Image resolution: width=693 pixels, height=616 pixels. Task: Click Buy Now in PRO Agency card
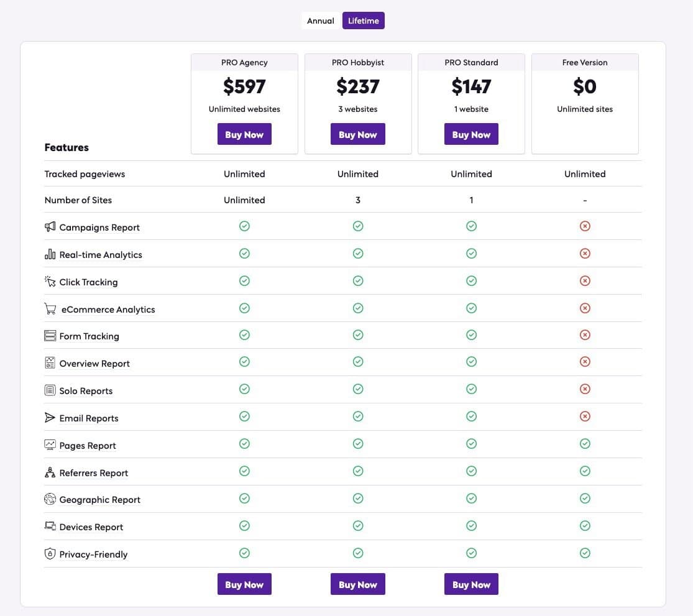tap(244, 135)
